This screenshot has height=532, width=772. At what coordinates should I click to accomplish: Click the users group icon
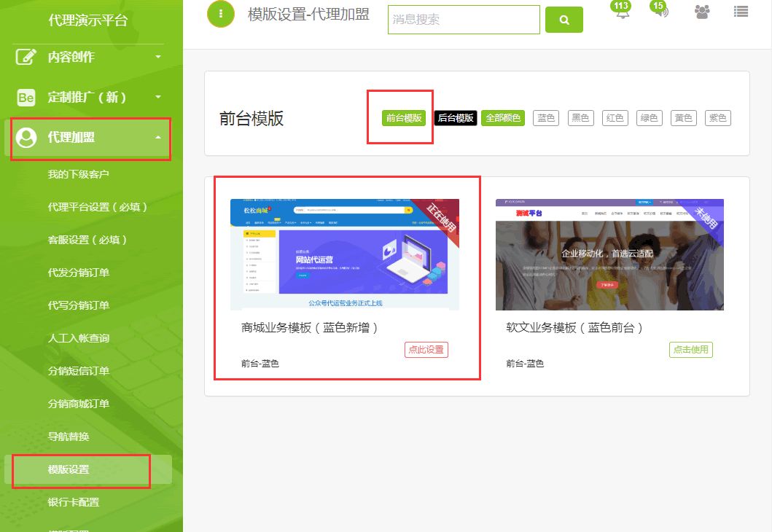702,12
